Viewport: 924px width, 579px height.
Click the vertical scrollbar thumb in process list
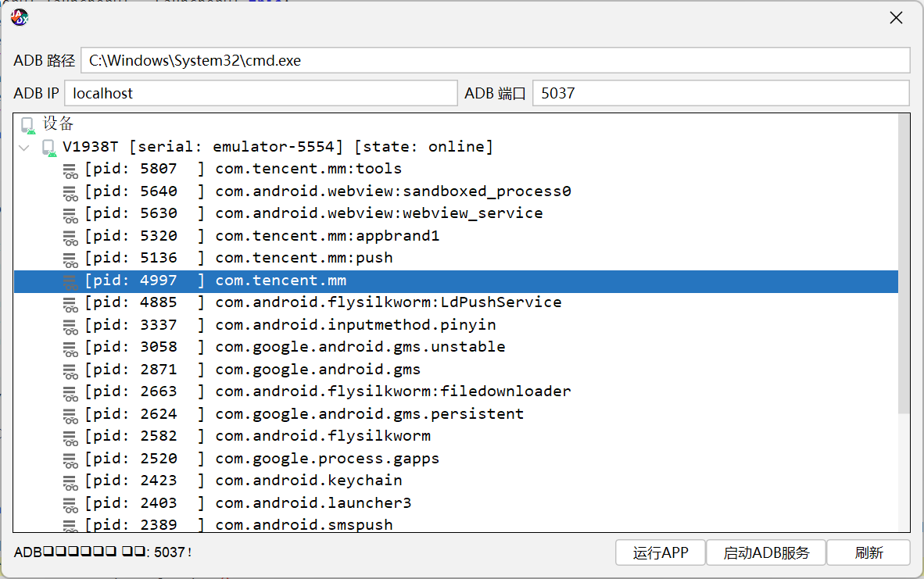pos(904,264)
